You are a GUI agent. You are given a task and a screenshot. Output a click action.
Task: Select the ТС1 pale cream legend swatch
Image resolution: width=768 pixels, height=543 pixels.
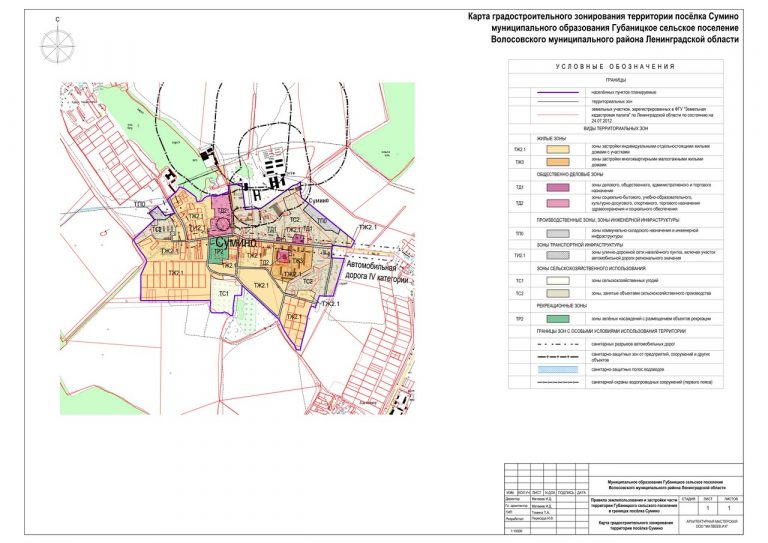tap(558, 281)
